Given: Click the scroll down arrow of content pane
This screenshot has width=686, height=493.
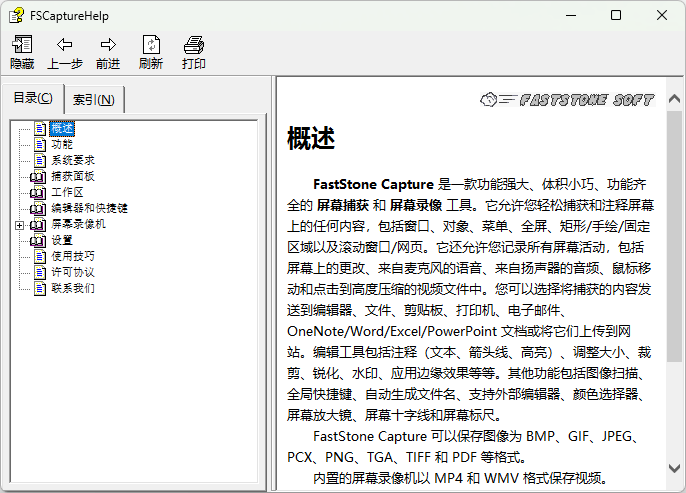Looking at the screenshot, I should pyautogui.click(x=674, y=468).
